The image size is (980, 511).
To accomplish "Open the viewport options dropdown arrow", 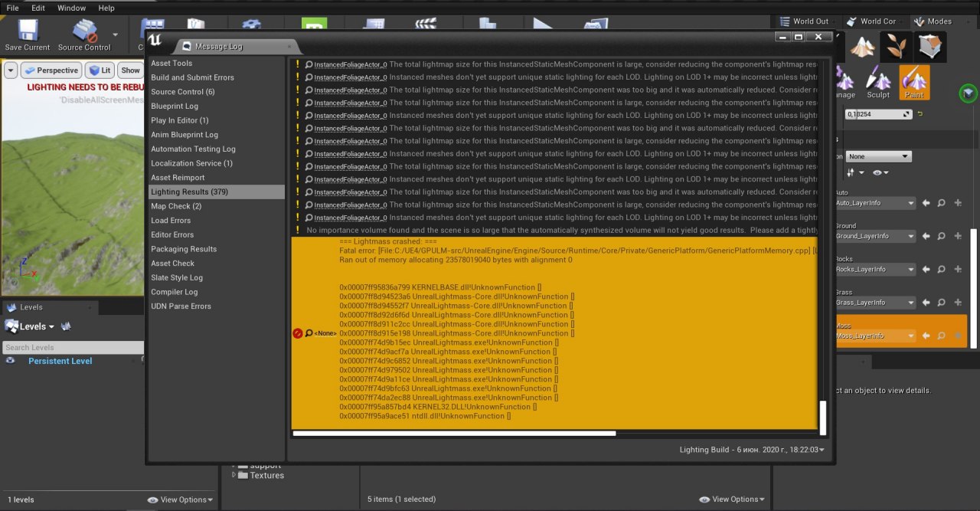I will 11,70.
